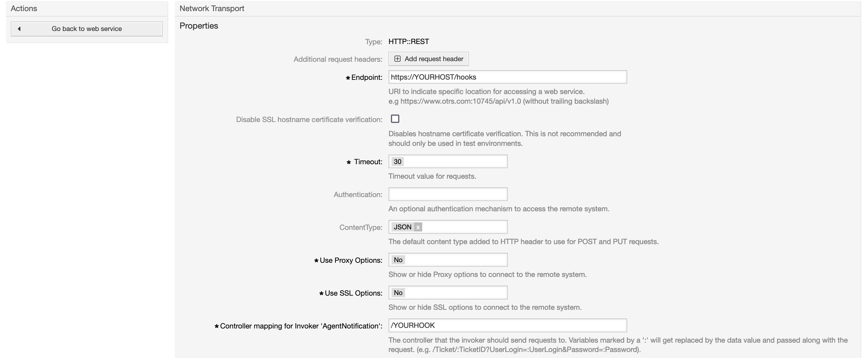
Task: Click the Use Proxy Options label
Action: (x=351, y=260)
